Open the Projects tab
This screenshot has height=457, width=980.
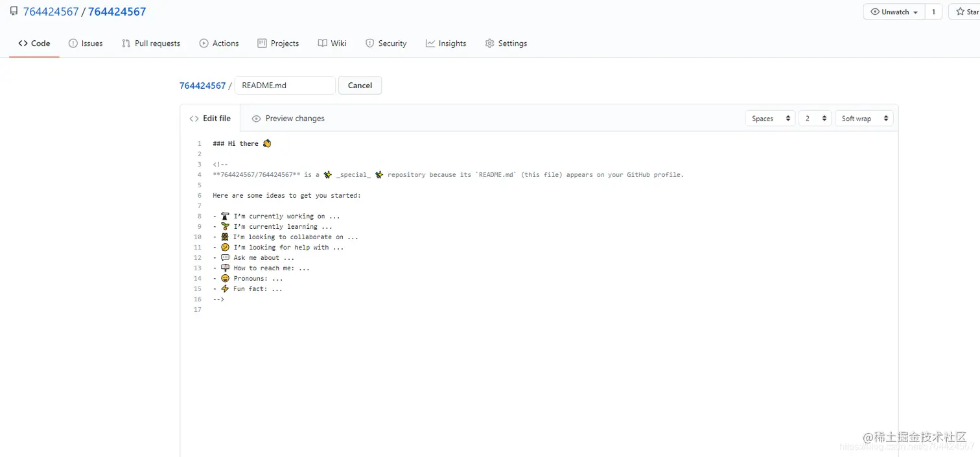[278, 43]
